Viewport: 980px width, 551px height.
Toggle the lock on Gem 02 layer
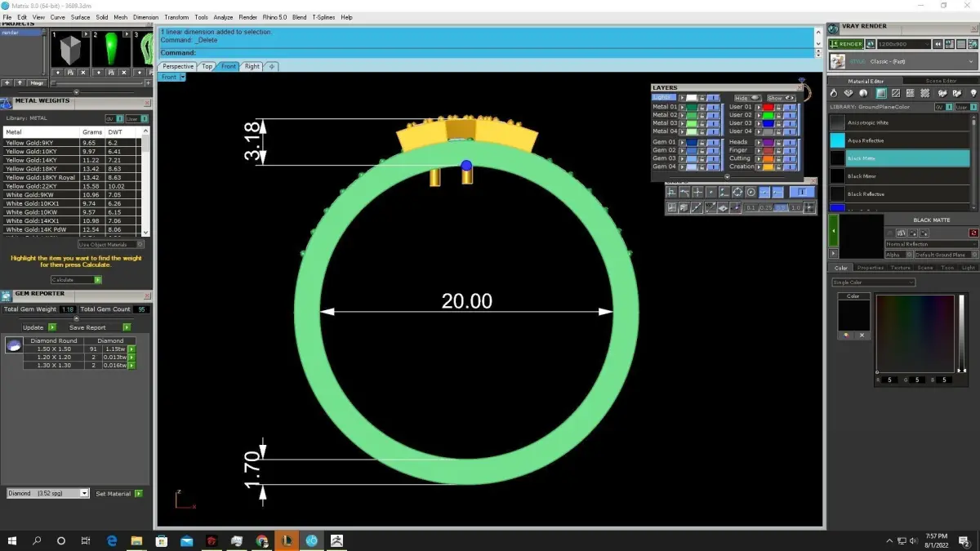pyautogui.click(x=702, y=150)
